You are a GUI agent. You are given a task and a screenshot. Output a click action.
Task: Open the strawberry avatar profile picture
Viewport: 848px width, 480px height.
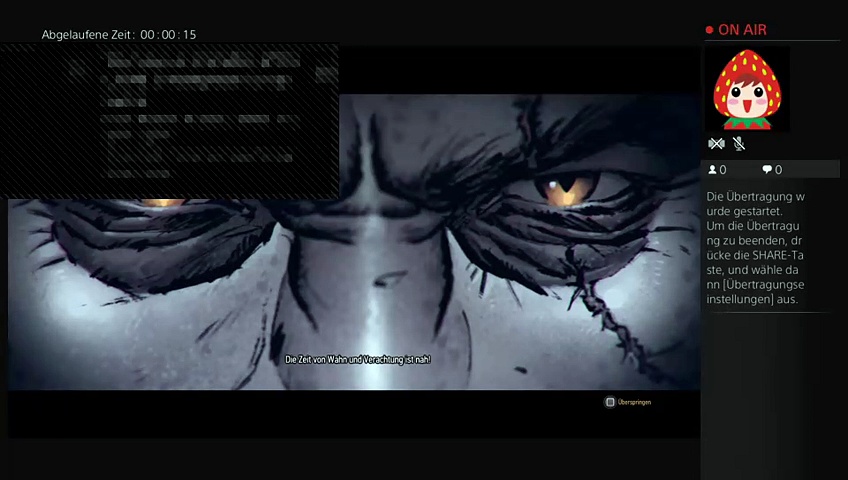747,90
